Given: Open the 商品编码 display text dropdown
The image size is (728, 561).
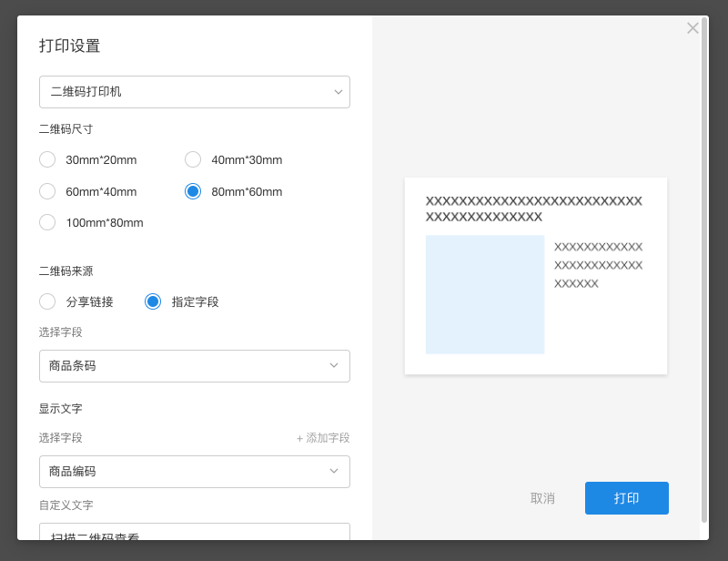Looking at the screenshot, I should [194, 471].
